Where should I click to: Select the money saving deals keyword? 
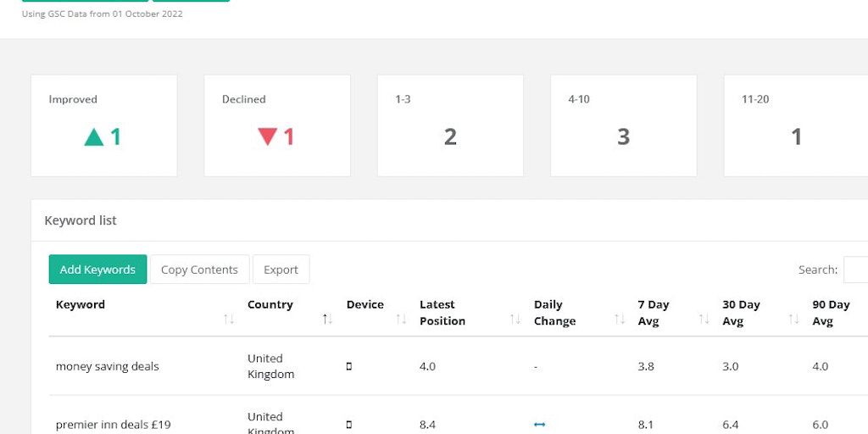[107, 367]
